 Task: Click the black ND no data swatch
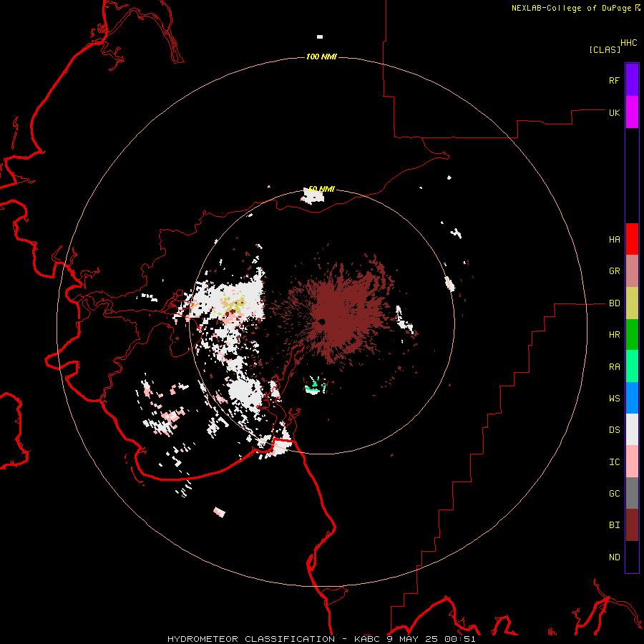point(632,557)
